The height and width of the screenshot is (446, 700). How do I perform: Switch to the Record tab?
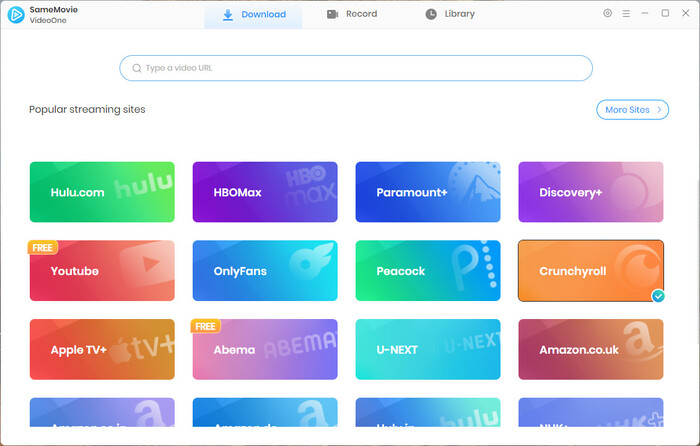point(352,14)
